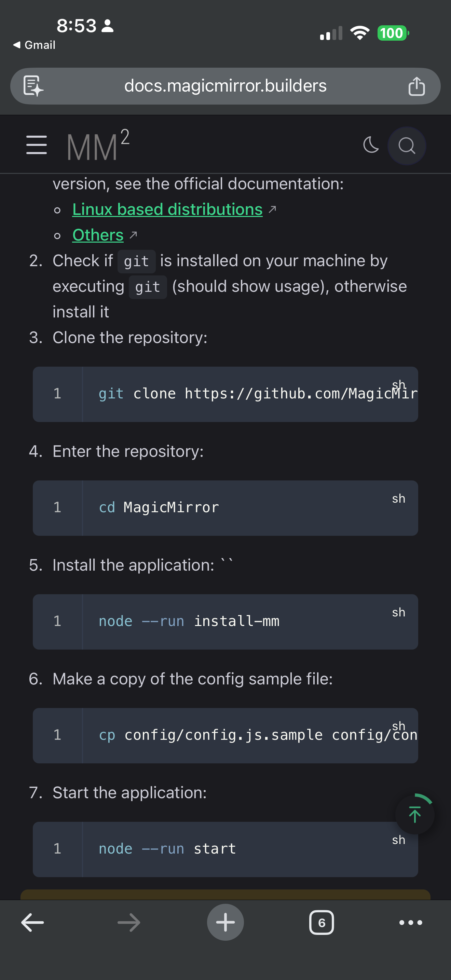
Task: Tap the docs.magicmirror.builders address bar
Action: click(225, 86)
